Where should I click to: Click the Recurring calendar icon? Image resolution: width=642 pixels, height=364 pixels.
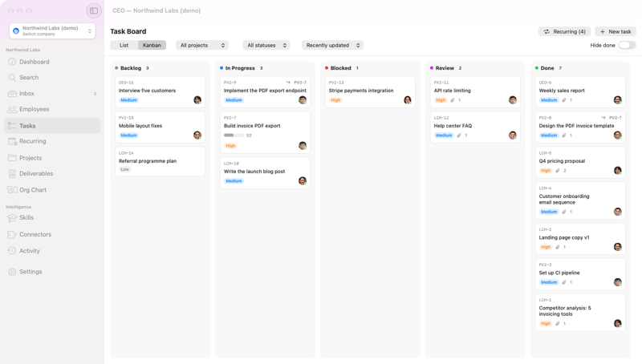pos(12,141)
